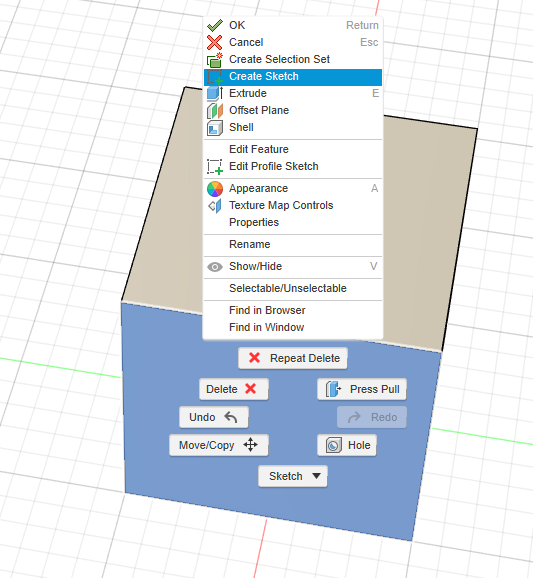
Task: Click the Repeat Delete button
Action: pyautogui.click(x=293, y=358)
